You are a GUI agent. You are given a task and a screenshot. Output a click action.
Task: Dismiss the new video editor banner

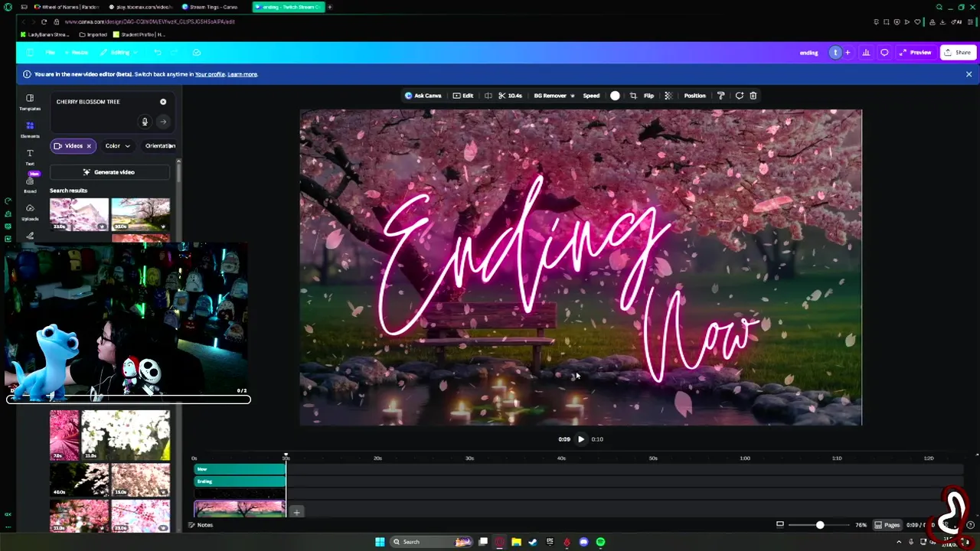click(x=969, y=74)
